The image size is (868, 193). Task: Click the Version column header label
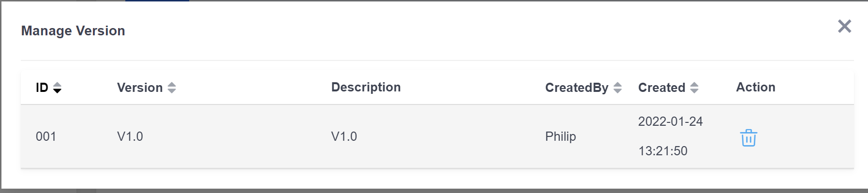pos(140,88)
